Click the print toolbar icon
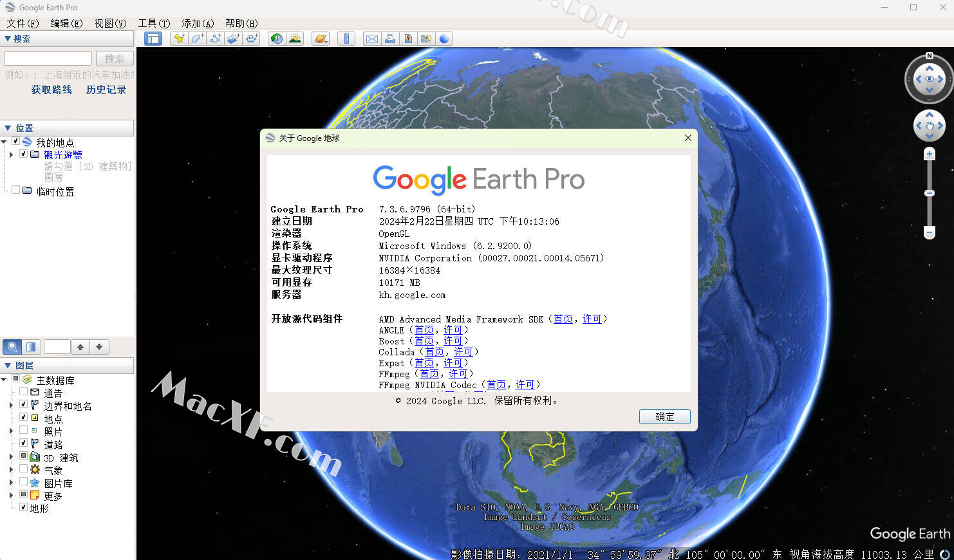 coord(390,39)
